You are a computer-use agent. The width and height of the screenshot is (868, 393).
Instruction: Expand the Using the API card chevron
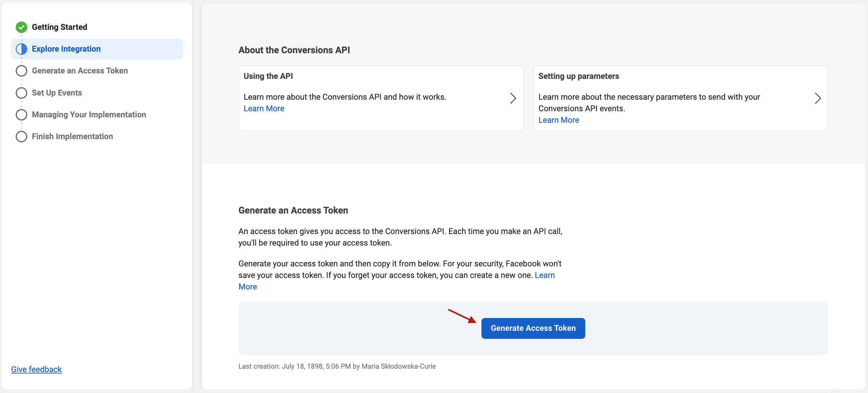(x=513, y=98)
